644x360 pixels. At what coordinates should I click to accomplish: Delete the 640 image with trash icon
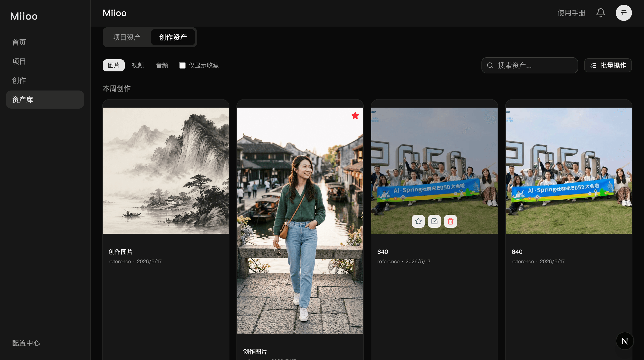(x=450, y=221)
